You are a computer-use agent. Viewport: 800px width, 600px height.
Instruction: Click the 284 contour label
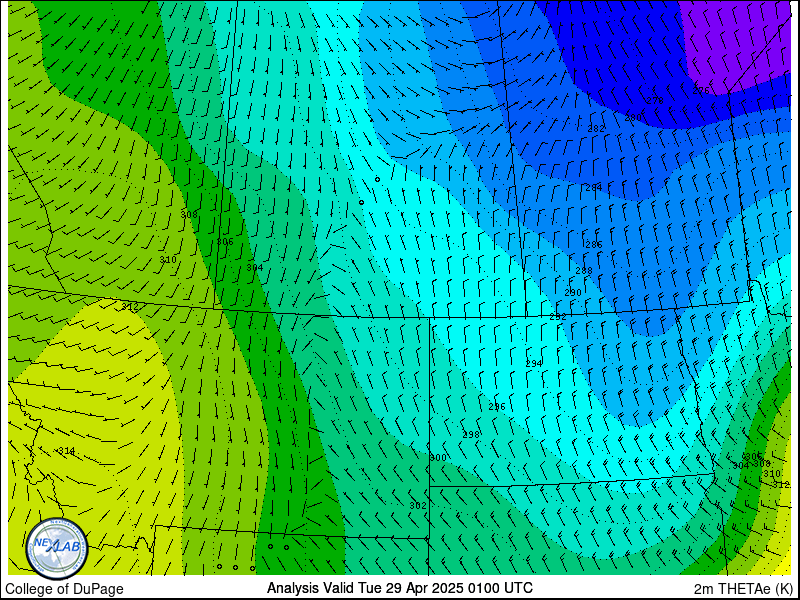click(x=594, y=188)
